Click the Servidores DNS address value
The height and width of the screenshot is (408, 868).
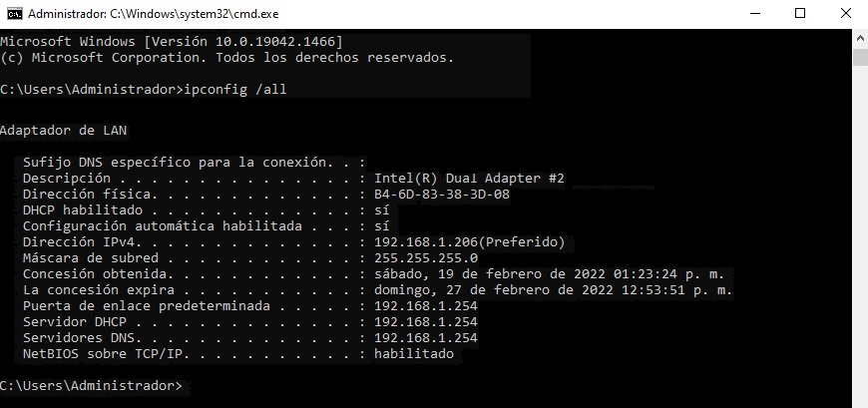click(x=426, y=338)
